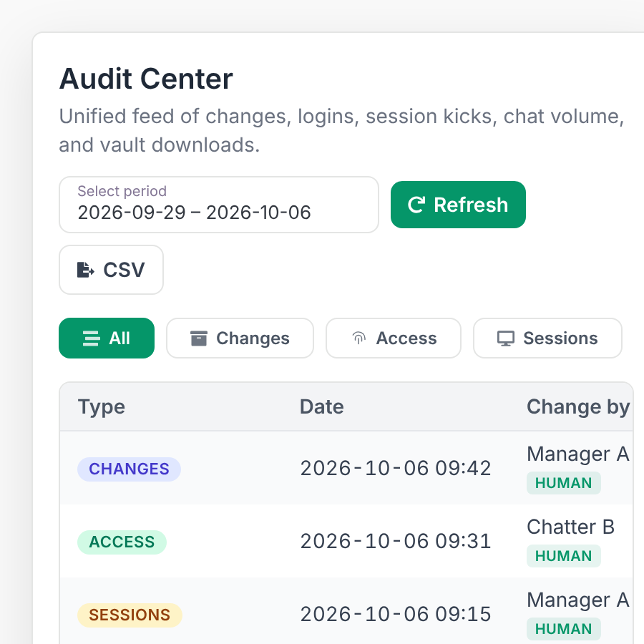Click Manager A in the 09:42 row
Screen dimensions: 644x644
(578, 454)
